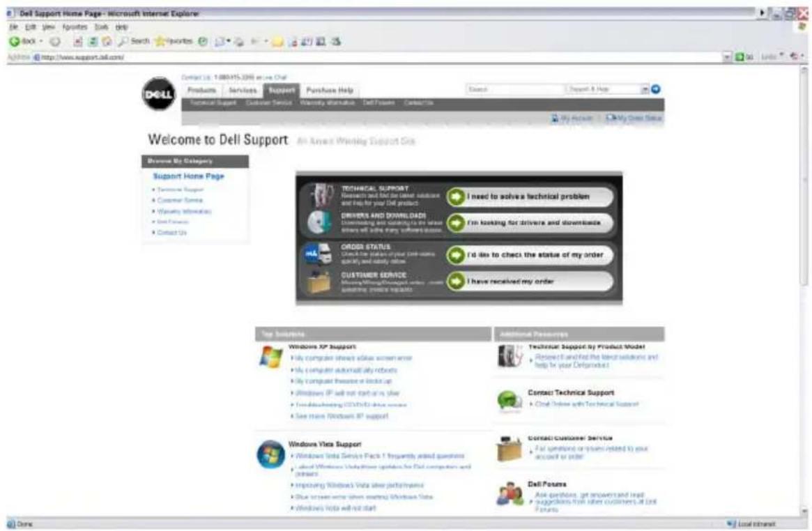Open the Help menu

121,27
